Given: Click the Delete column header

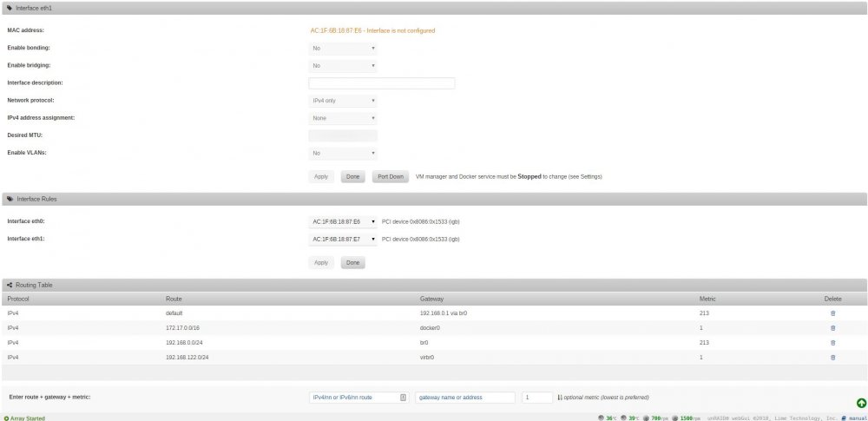Looking at the screenshot, I should 832,299.
